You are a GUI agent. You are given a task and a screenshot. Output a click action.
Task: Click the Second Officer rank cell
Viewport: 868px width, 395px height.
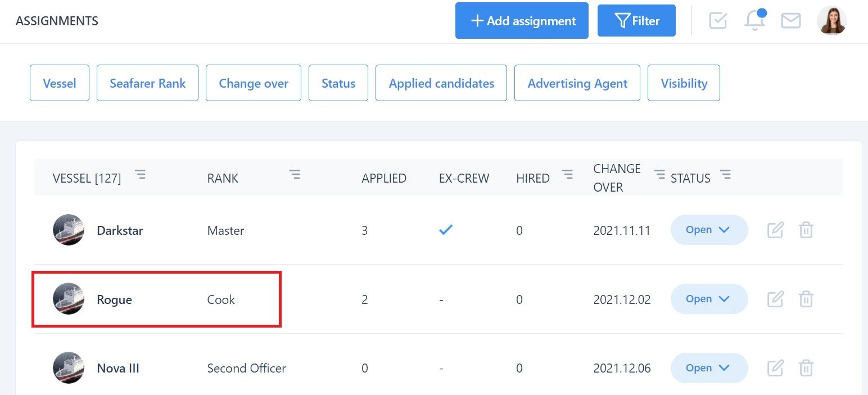246,369
